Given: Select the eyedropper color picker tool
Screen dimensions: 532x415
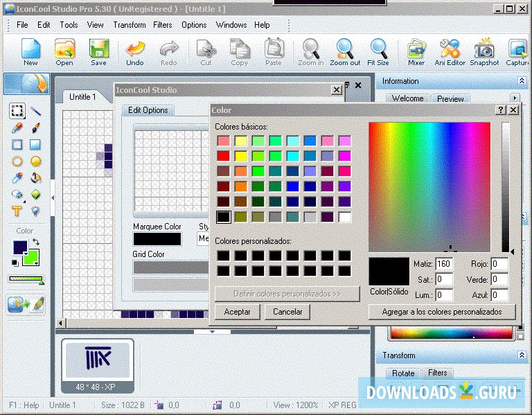Looking at the screenshot, I should [x=17, y=178].
